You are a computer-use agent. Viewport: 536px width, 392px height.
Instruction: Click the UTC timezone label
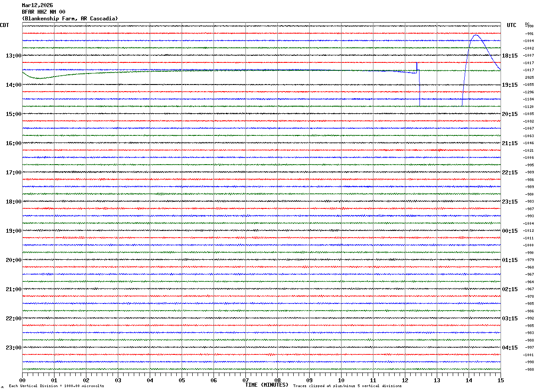[512, 25]
